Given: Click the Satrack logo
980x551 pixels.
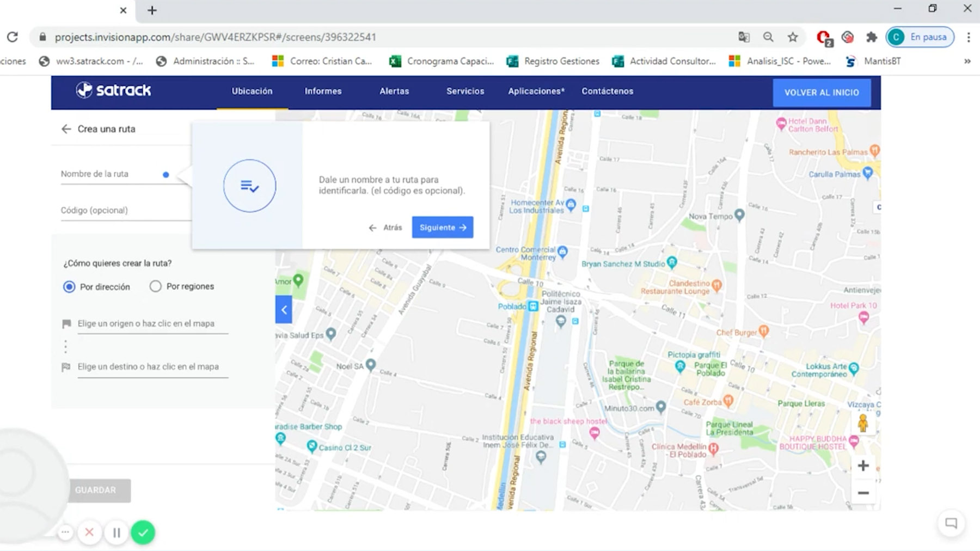Looking at the screenshot, I should (113, 90).
